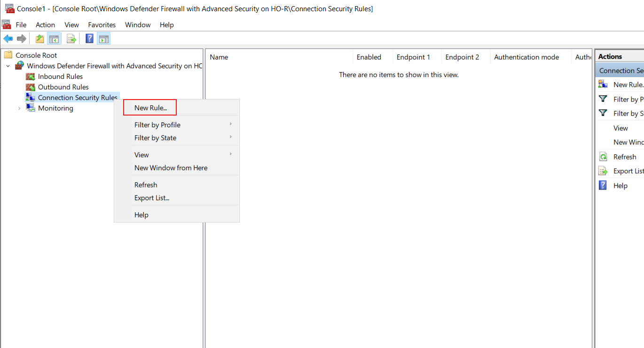This screenshot has height=348, width=644.
Task: Click the blue Help toolbar icon
Action: [x=89, y=39]
